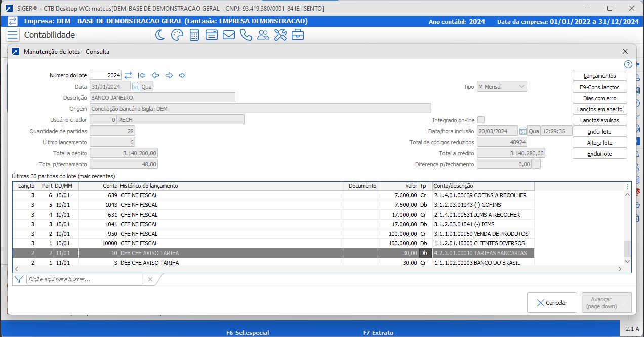Viewport: 644px width, 337px height.
Task: Click the Avançar (page down) button
Action: [607, 303]
